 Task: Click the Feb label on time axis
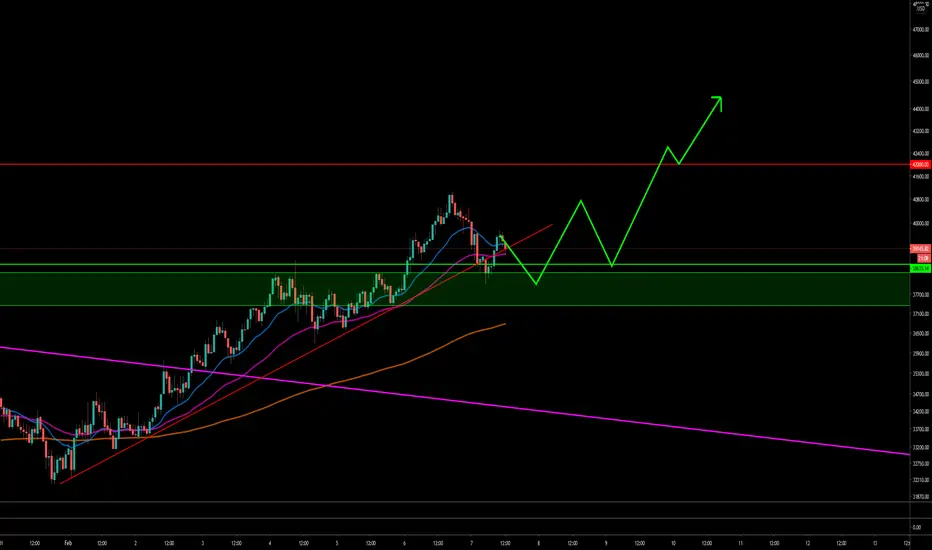pos(68,543)
